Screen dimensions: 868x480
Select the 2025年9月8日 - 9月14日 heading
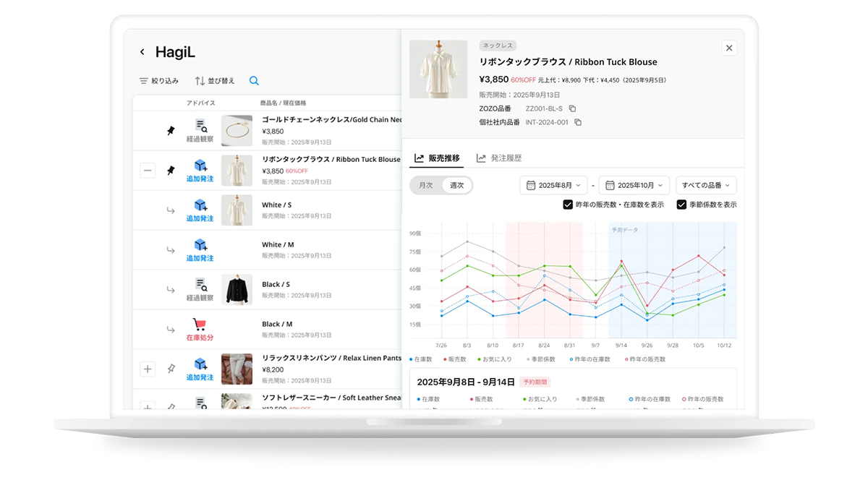coord(466,382)
